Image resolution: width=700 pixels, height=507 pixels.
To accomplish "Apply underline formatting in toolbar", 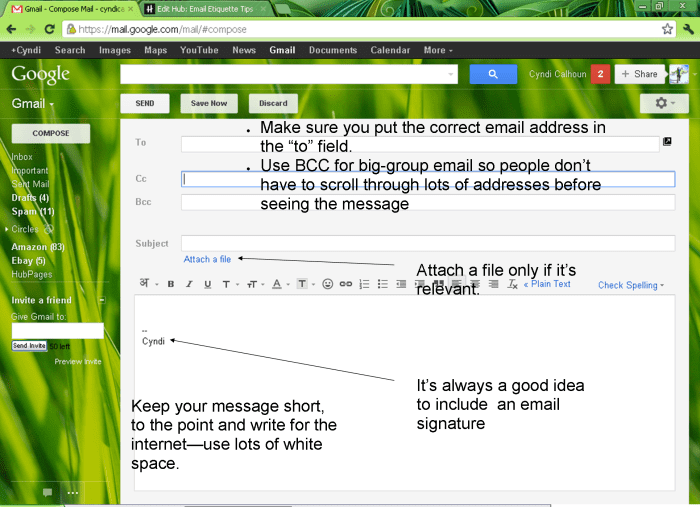I will (x=207, y=284).
